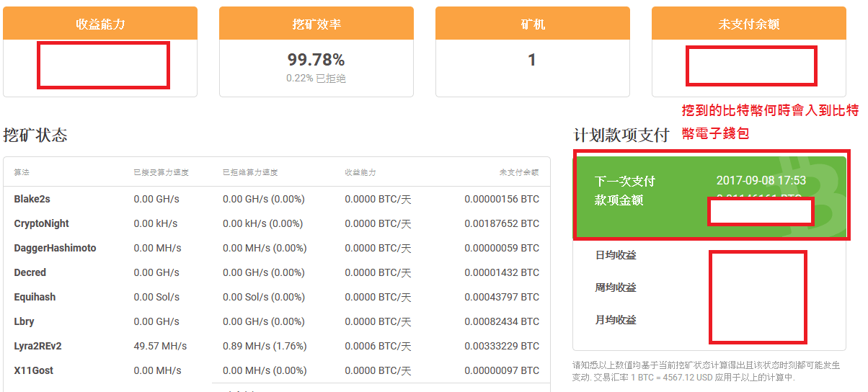This screenshot has height=392, width=868.
Task: Click the exchange rate disclaimer note
Action: click(x=706, y=371)
